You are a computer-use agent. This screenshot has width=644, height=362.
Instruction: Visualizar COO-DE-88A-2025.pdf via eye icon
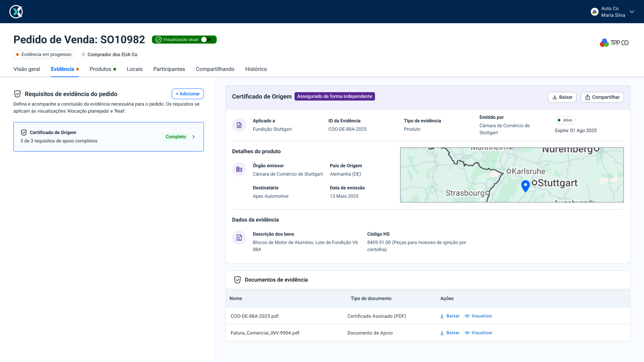click(467, 316)
